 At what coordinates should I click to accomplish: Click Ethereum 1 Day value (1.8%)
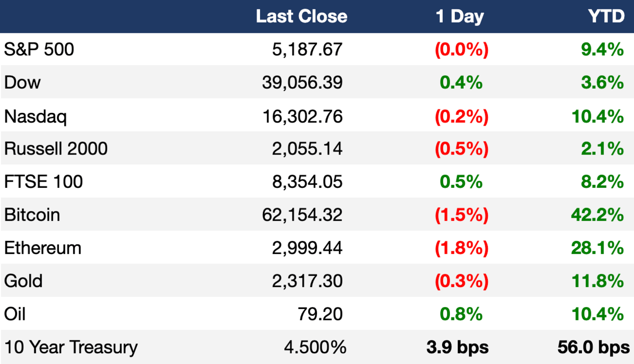462,248
